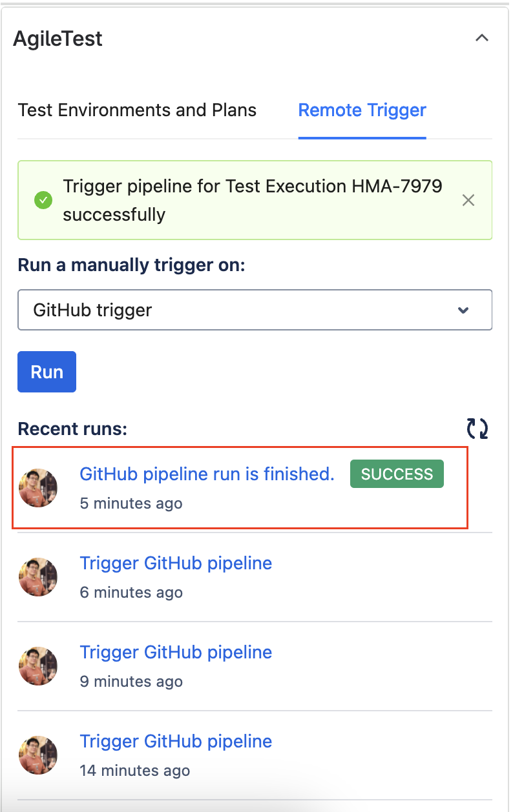This screenshot has width=513, height=812.
Task: Click avatar of the 6 minutes ago run
Action: 39,577
